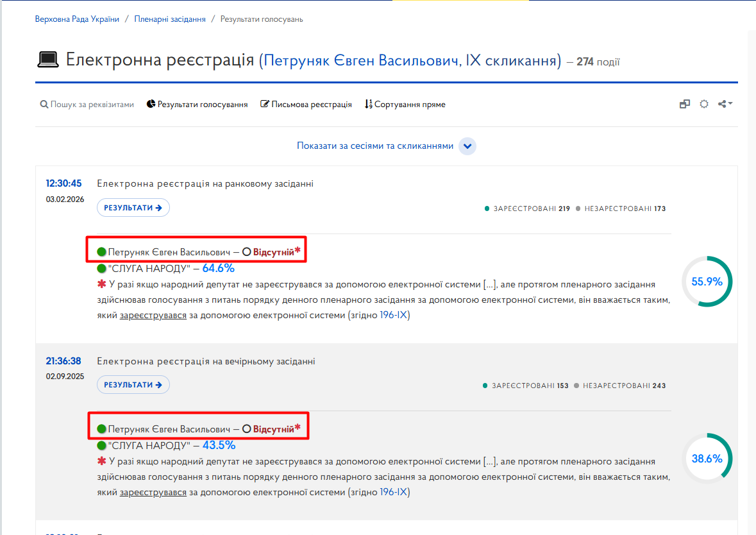
Task: Click Електронна реєстрація на ранковому засіданні title
Action: [x=205, y=183]
